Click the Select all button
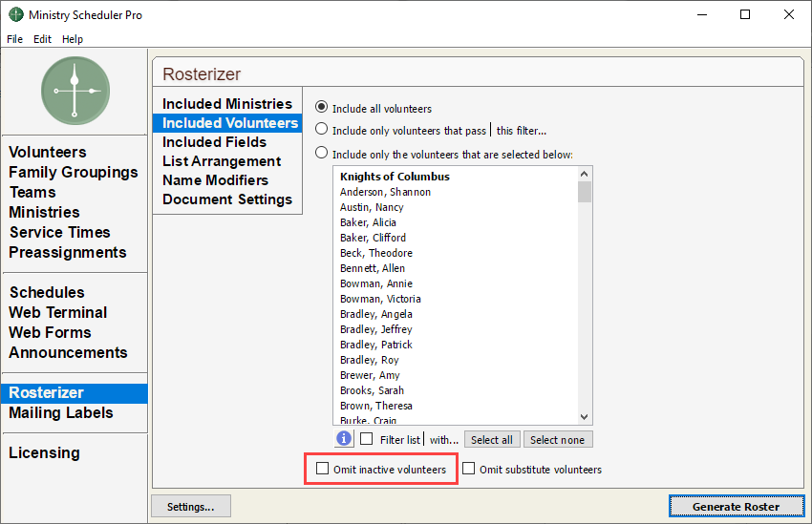 pyautogui.click(x=492, y=440)
